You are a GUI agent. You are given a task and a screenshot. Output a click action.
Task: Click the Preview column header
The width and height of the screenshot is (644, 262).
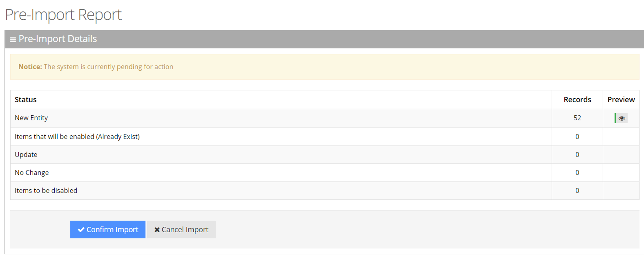pos(621,100)
